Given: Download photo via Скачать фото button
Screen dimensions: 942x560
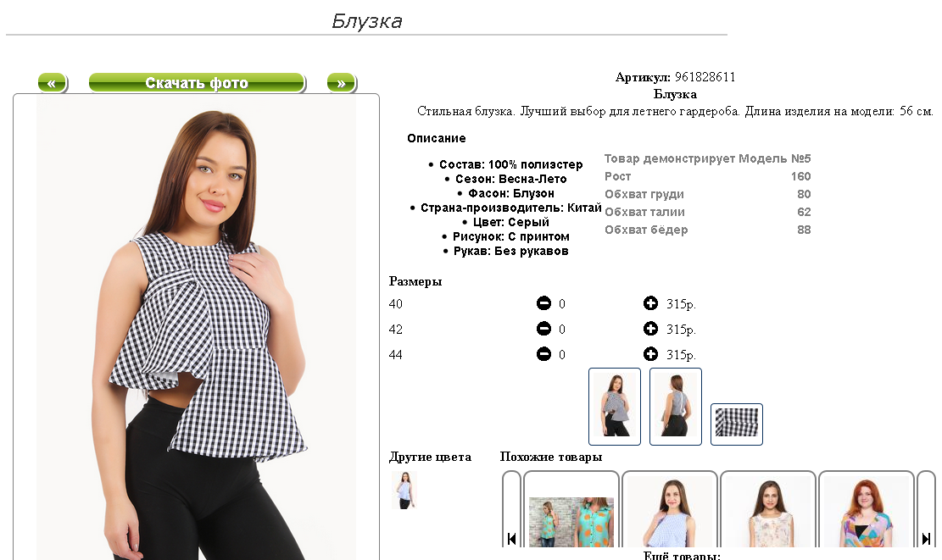Looking at the screenshot, I should (197, 83).
